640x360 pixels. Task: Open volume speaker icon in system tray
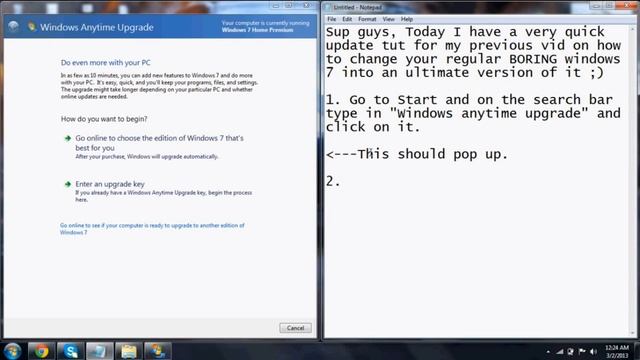pos(593,351)
